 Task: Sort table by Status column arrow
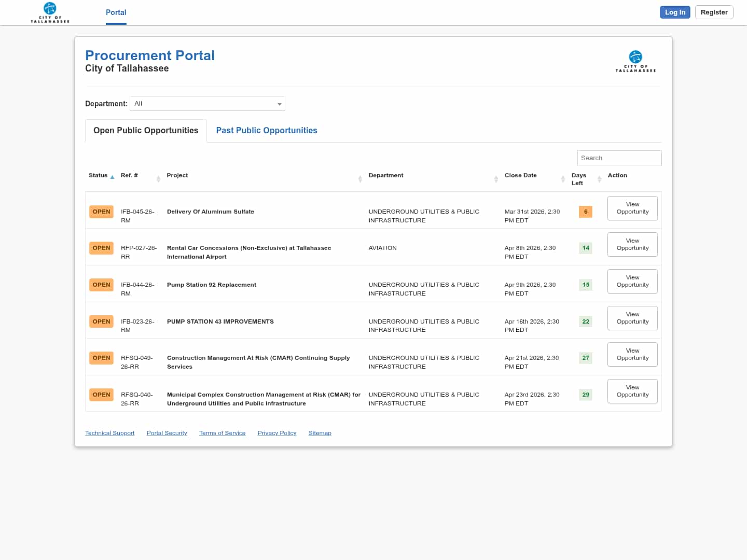pos(112,177)
